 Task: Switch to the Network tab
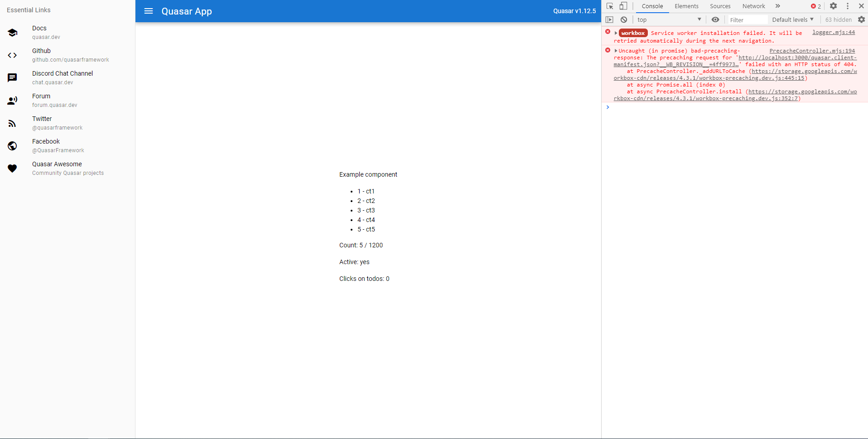pyautogui.click(x=754, y=6)
